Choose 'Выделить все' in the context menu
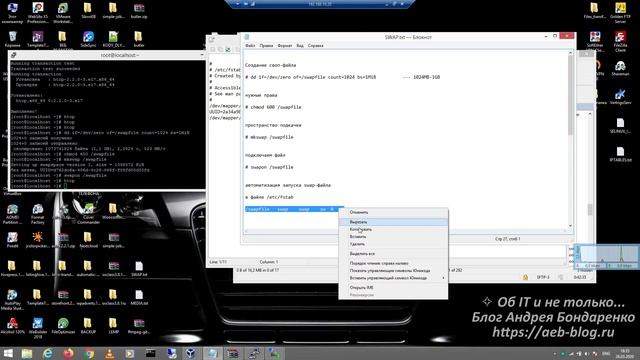The image size is (640, 360). coord(393,254)
